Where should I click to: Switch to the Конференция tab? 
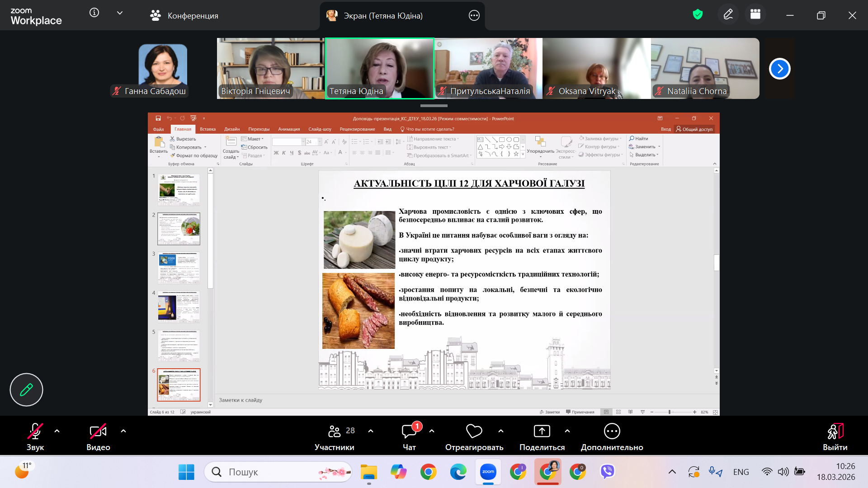pyautogui.click(x=184, y=16)
